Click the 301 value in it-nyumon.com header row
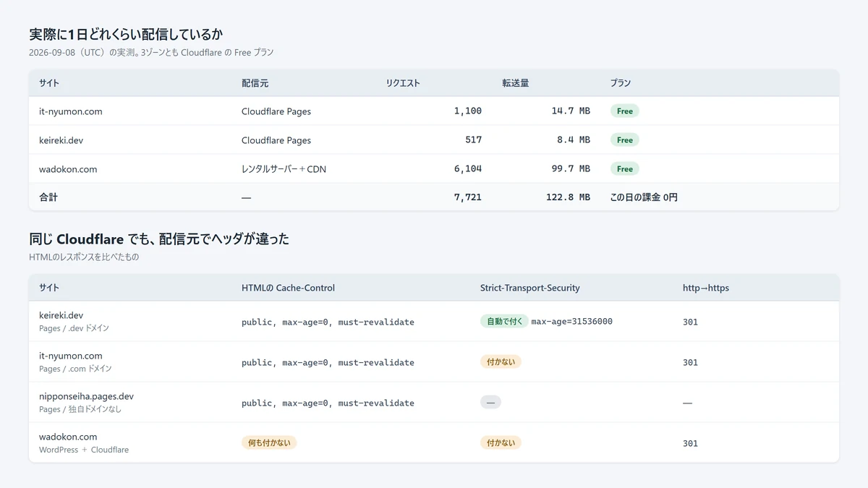The width and height of the screenshot is (868, 488). click(691, 362)
